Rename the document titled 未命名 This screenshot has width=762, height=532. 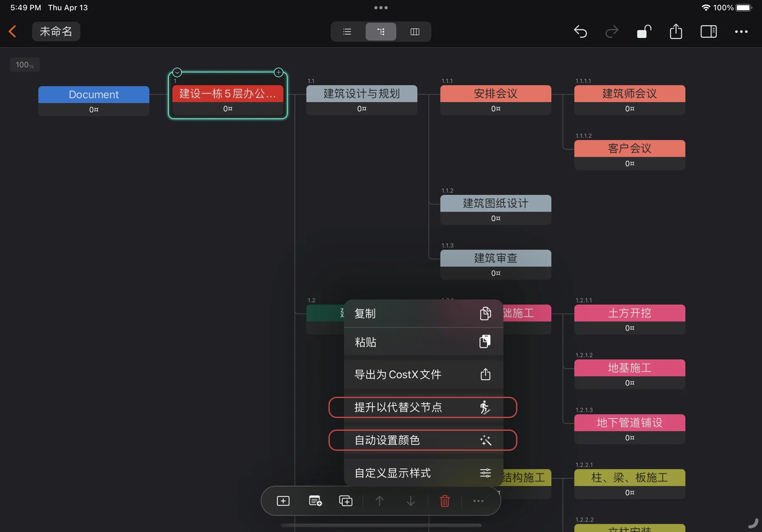point(56,31)
